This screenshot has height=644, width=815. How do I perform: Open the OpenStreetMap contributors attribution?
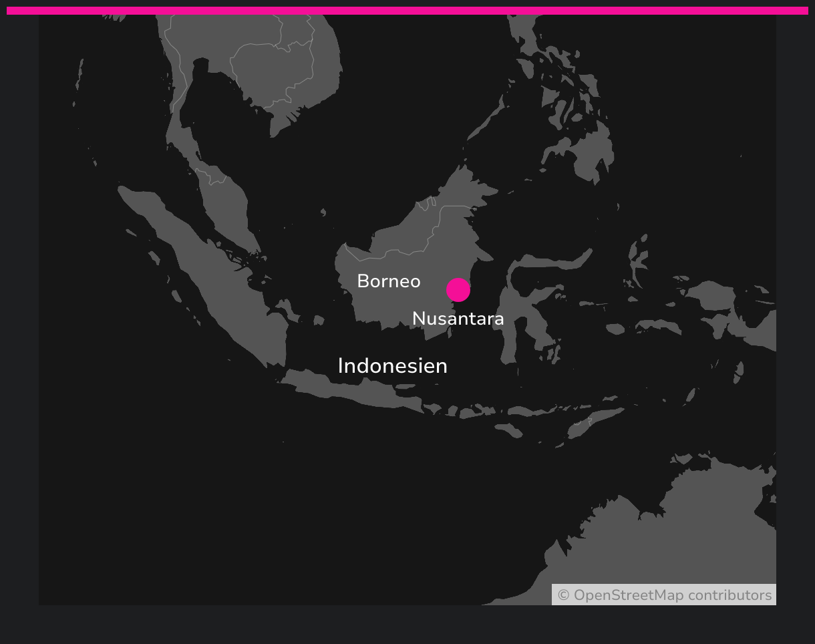pyautogui.click(x=664, y=595)
